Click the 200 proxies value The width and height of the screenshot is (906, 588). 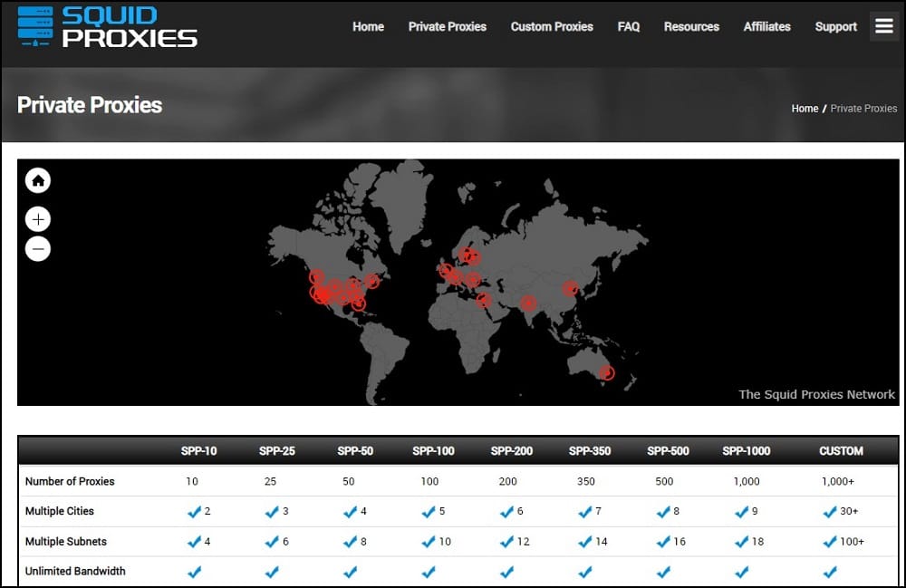pyautogui.click(x=508, y=481)
